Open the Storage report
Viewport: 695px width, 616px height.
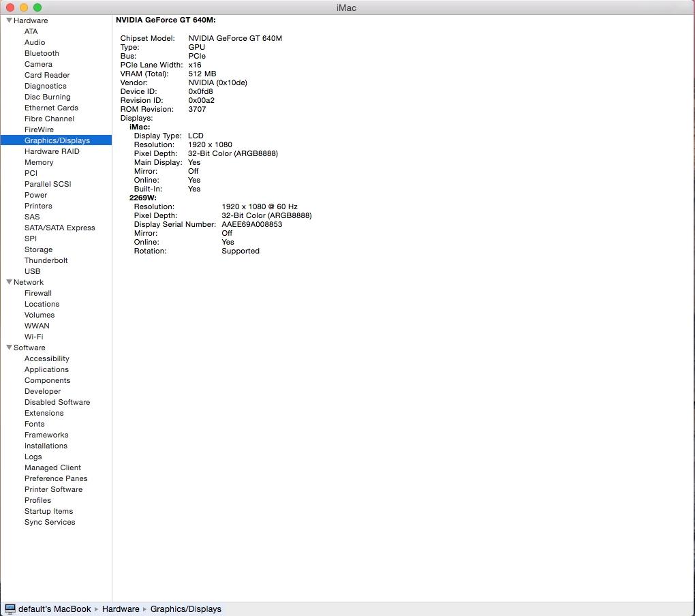[x=38, y=249]
